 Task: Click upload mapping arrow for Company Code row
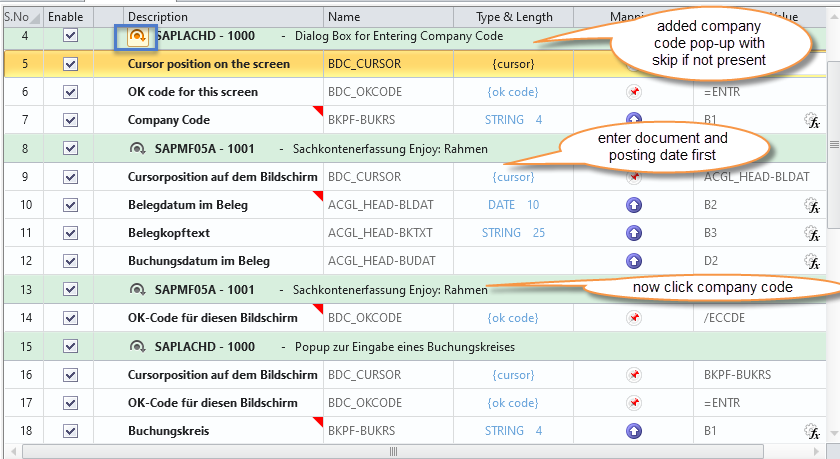coord(633,120)
